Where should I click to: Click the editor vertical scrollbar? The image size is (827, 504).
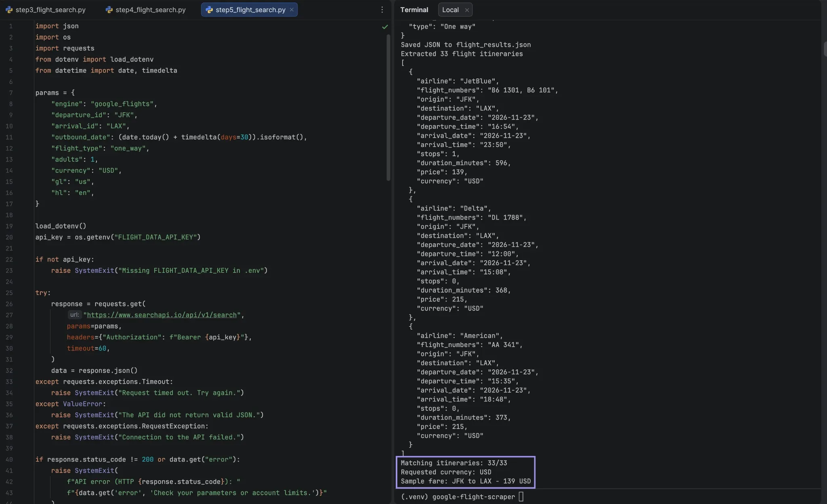pyautogui.click(x=388, y=107)
